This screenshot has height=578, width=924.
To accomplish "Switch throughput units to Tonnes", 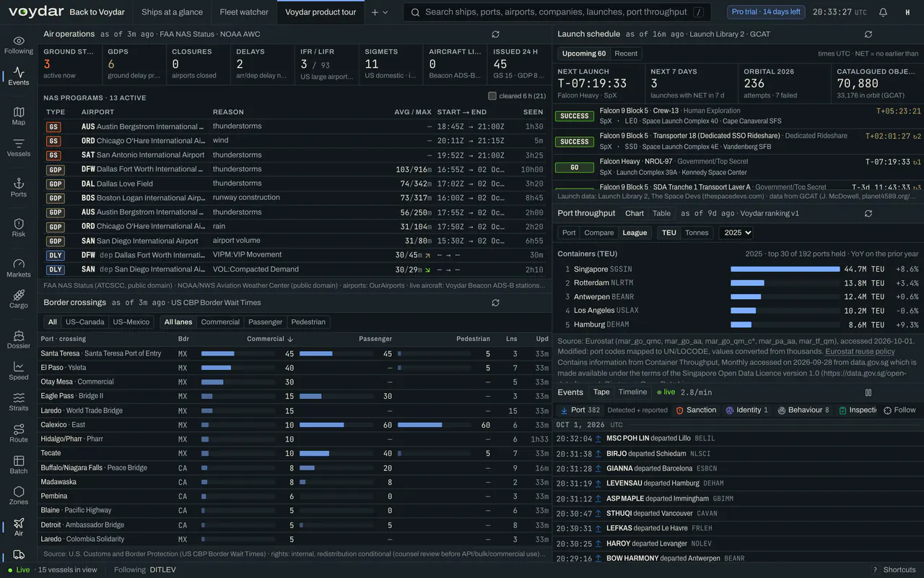I will pyautogui.click(x=697, y=233).
